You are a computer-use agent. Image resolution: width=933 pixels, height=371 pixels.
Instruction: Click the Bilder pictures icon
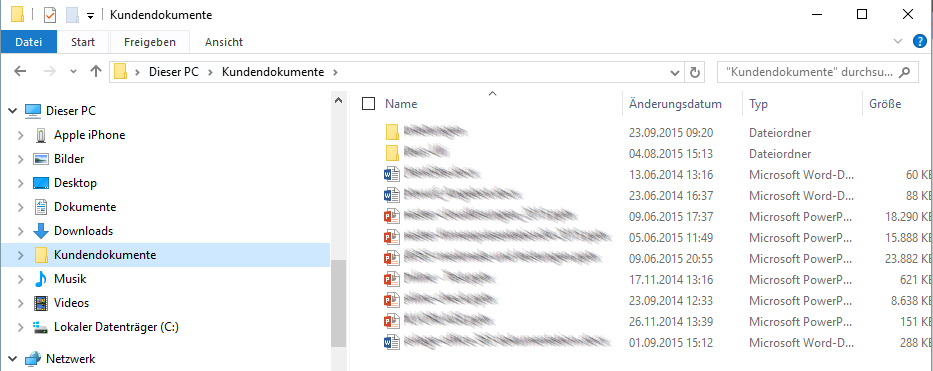[x=40, y=159]
